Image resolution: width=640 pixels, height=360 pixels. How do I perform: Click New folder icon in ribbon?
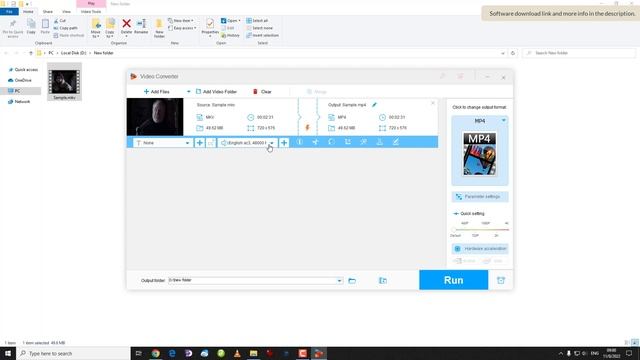click(159, 28)
